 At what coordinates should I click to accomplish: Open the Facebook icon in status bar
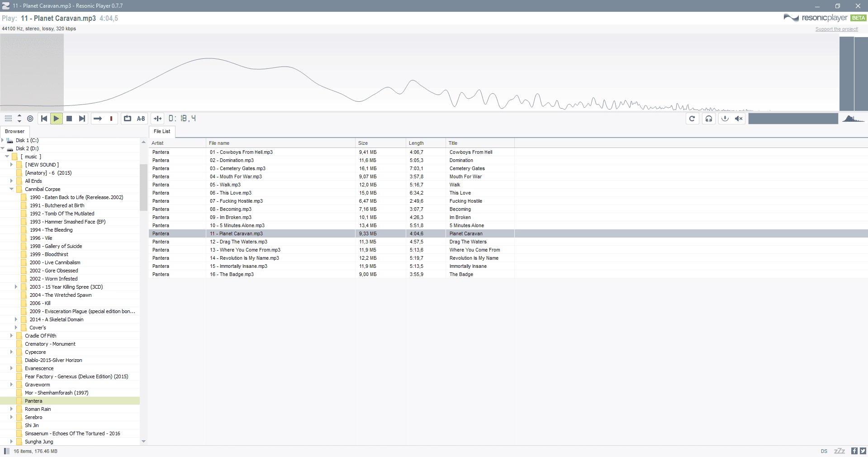pos(854,451)
